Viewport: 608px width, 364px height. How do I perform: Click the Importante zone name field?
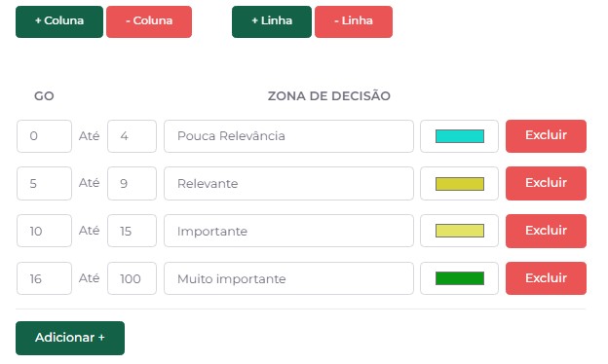click(288, 231)
